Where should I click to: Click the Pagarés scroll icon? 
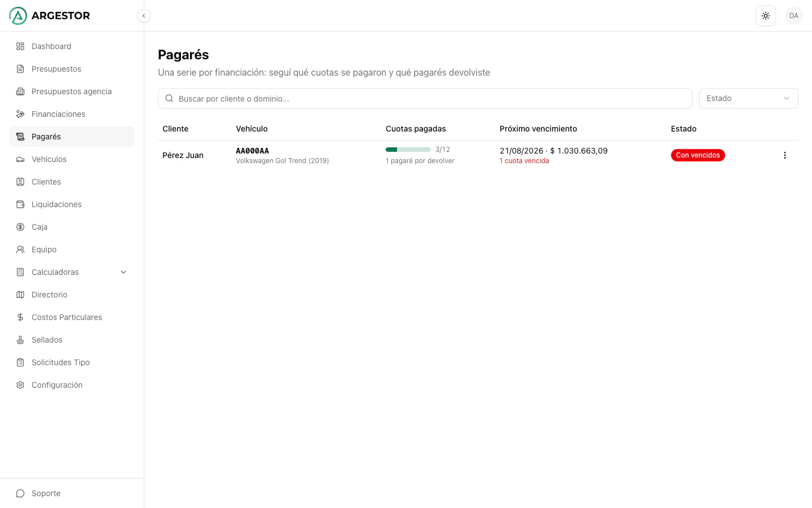[x=20, y=137]
